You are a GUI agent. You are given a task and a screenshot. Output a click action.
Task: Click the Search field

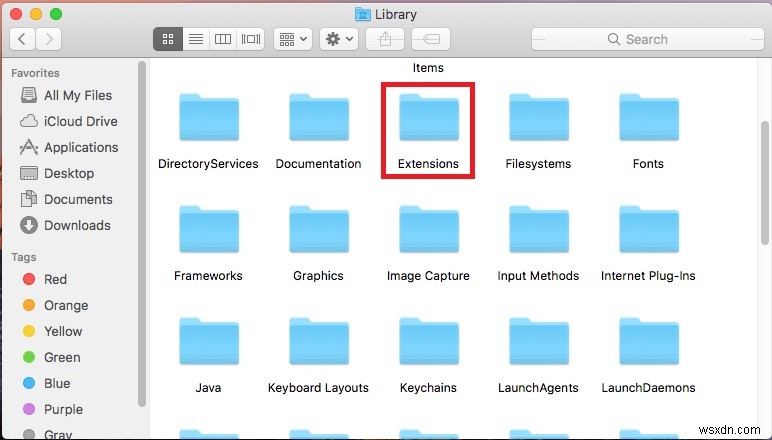[x=647, y=39]
